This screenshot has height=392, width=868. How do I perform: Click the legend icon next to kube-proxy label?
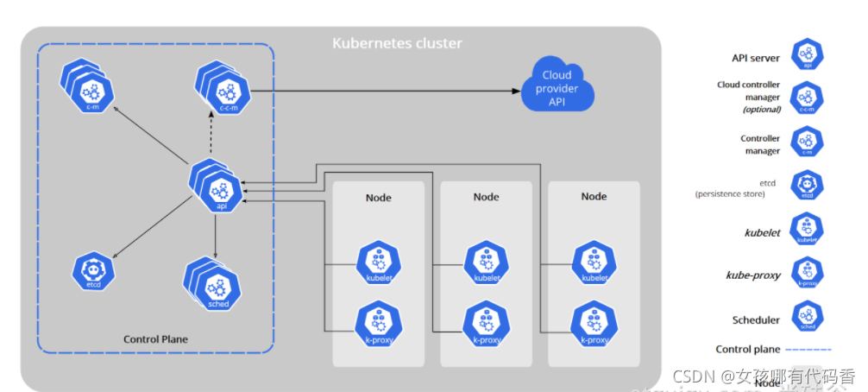point(807,272)
